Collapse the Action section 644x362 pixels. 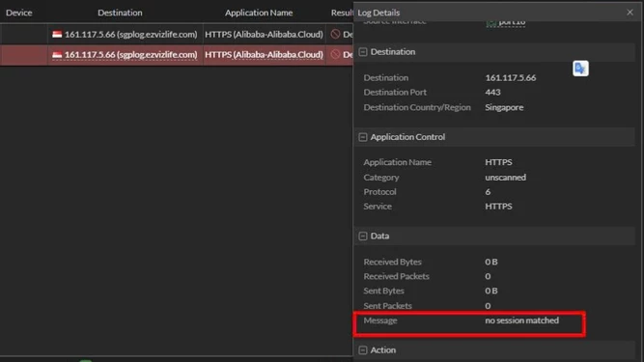pyautogui.click(x=363, y=350)
